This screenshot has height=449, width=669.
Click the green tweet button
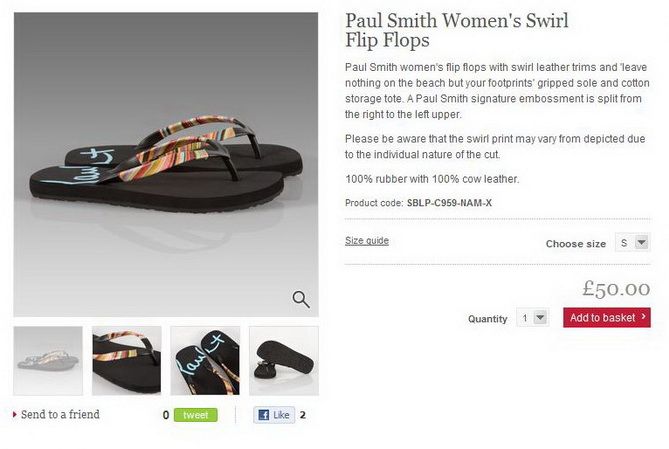pos(195,415)
